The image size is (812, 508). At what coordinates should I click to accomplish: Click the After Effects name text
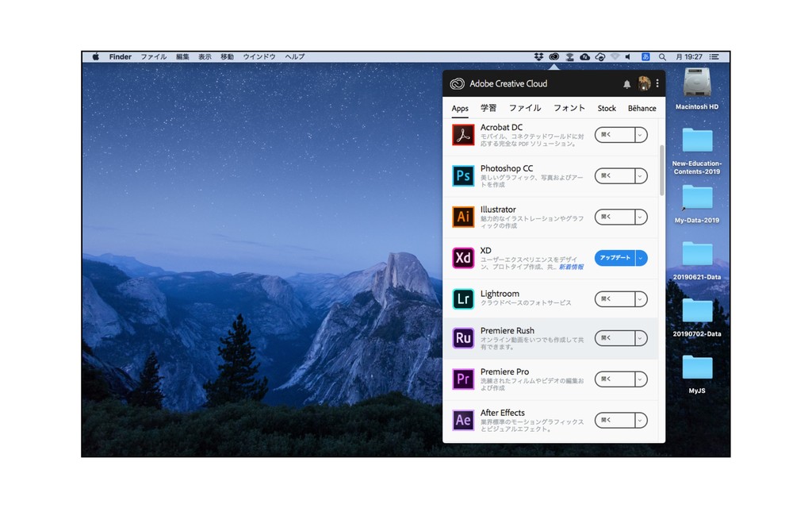[502, 413]
